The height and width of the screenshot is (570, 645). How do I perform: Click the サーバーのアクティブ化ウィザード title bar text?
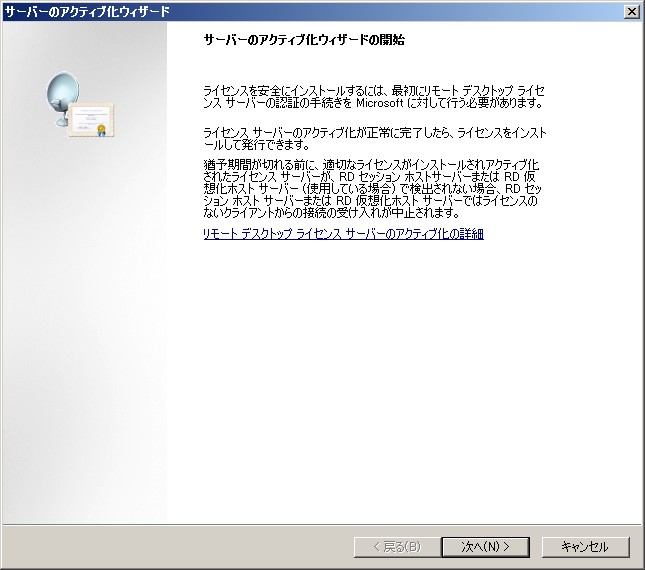87,11
